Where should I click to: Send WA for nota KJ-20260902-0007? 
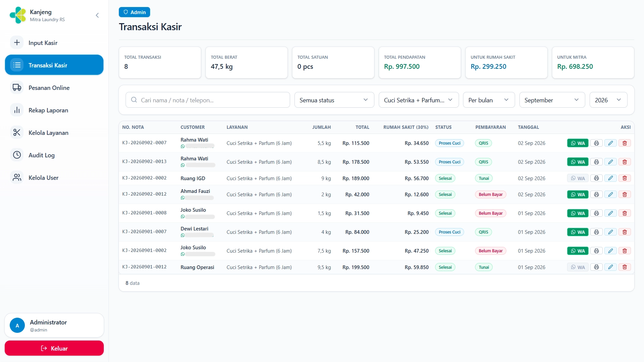578,143
